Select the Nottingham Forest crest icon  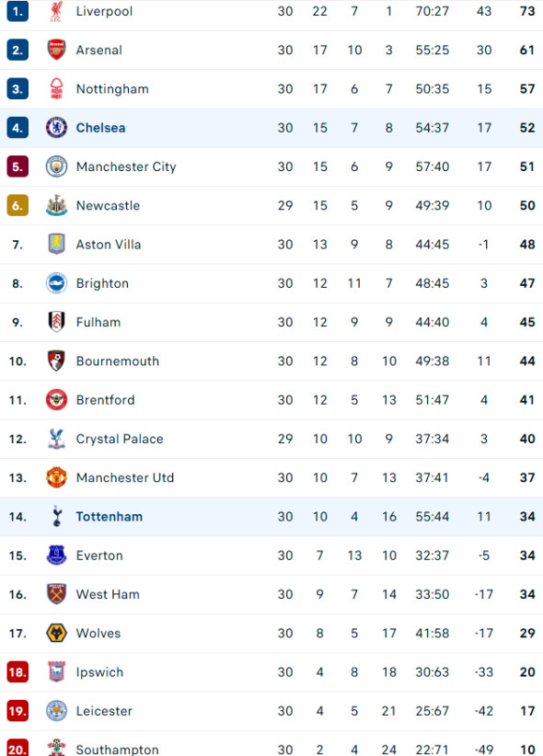56,89
